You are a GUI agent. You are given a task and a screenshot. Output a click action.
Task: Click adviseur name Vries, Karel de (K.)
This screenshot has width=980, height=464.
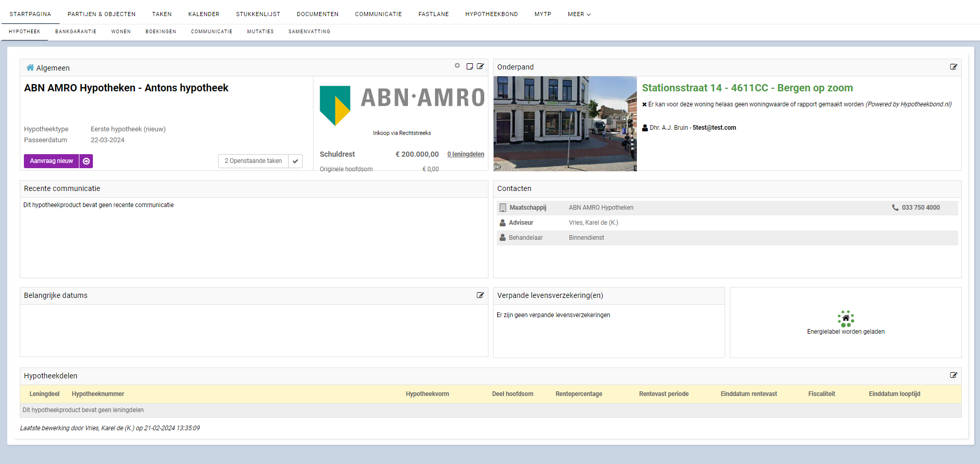tap(593, 223)
